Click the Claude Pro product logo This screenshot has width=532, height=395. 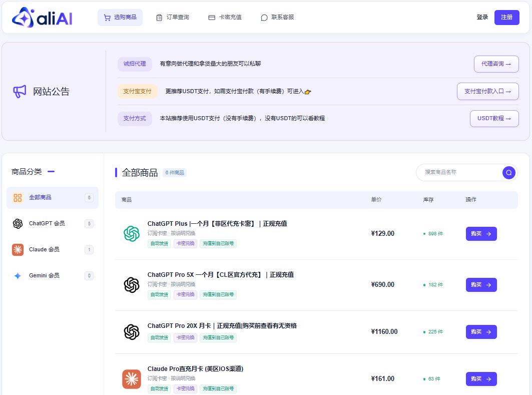coord(132,379)
